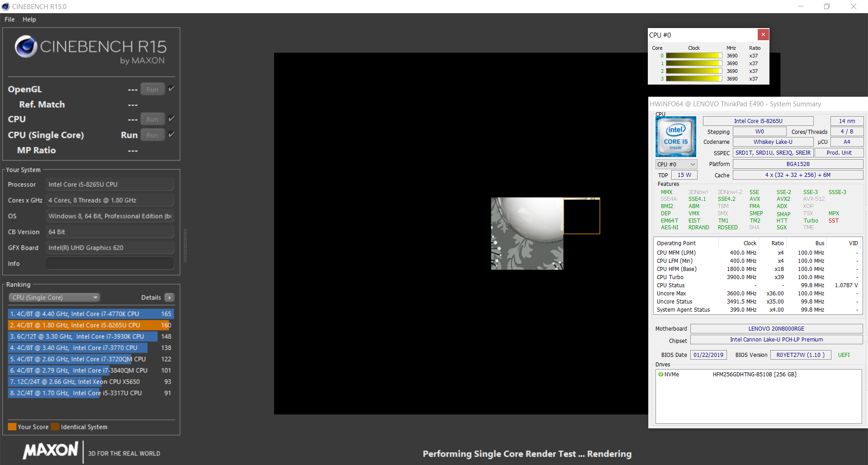Click the Cinebench title bar app icon
The height and width of the screenshot is (465, 868).
pyautogui.click(x=5, y=6)
